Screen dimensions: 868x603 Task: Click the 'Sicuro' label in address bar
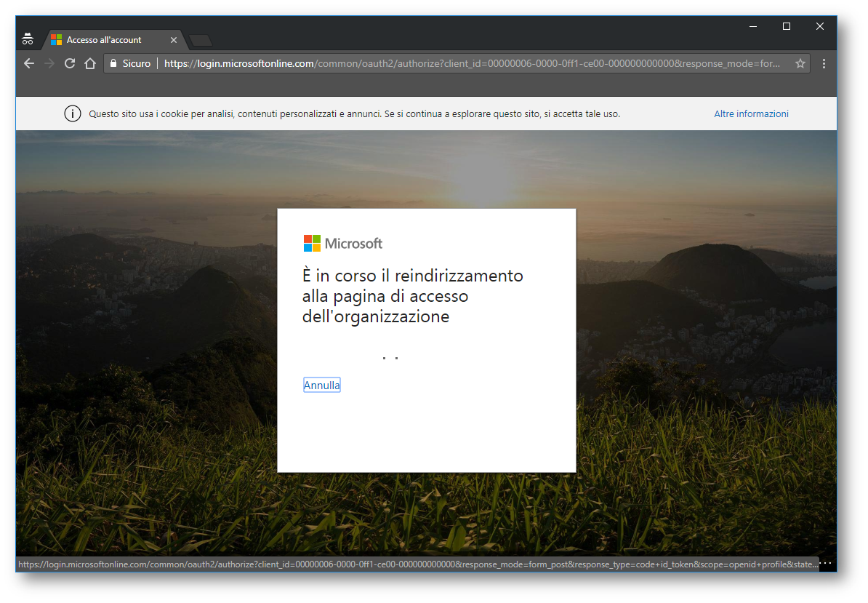tap(136, 64)
